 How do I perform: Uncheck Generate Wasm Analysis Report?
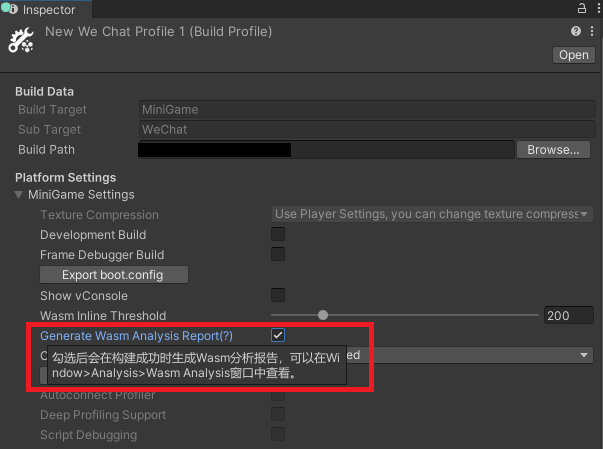pyautogui.click(x=278, y=335)
